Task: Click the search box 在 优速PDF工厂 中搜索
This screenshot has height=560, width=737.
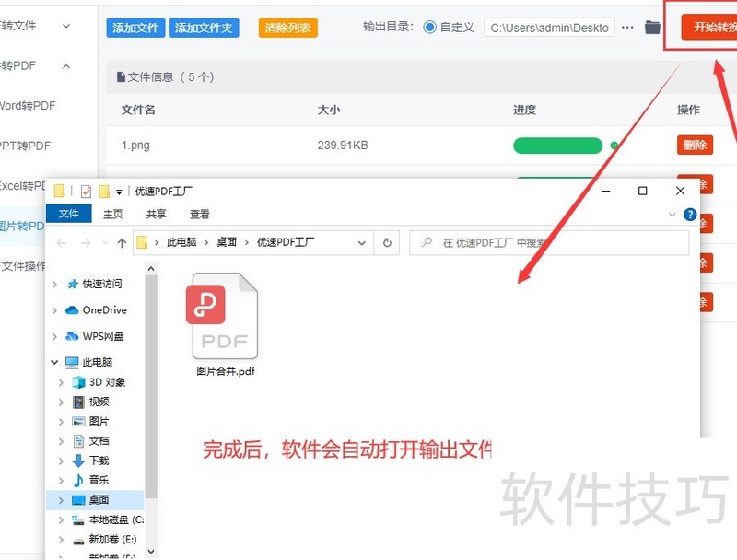Action: coord(549,243)
